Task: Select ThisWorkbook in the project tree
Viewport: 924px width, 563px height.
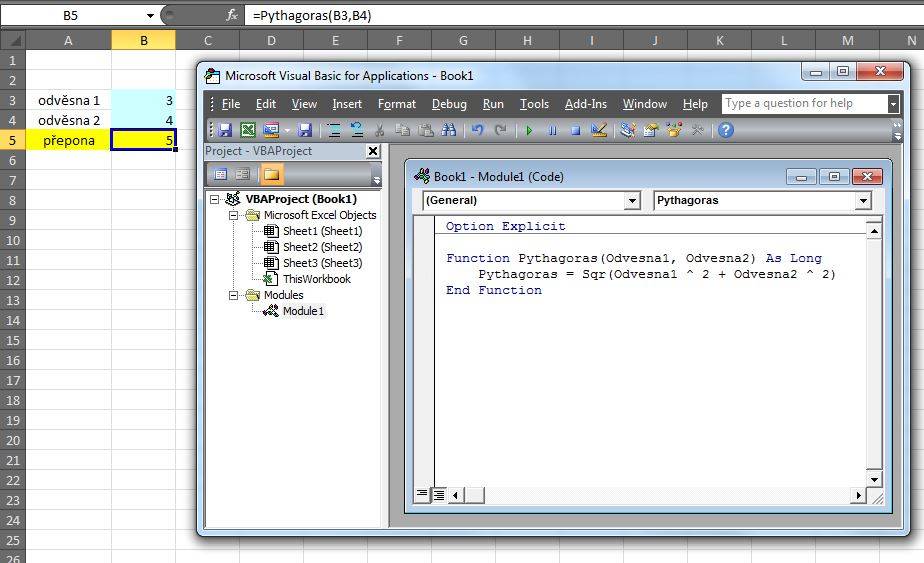Action: [x=316, y=279]
